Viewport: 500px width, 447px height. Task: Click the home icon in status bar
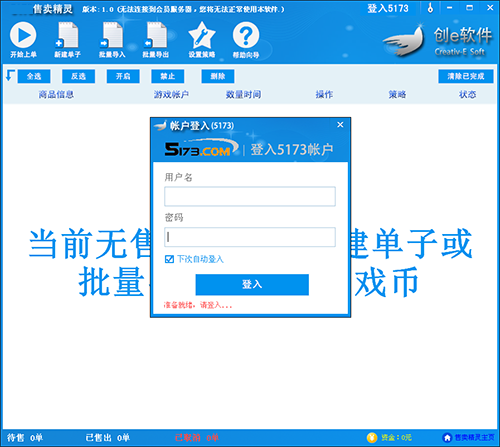coord(447,437)
